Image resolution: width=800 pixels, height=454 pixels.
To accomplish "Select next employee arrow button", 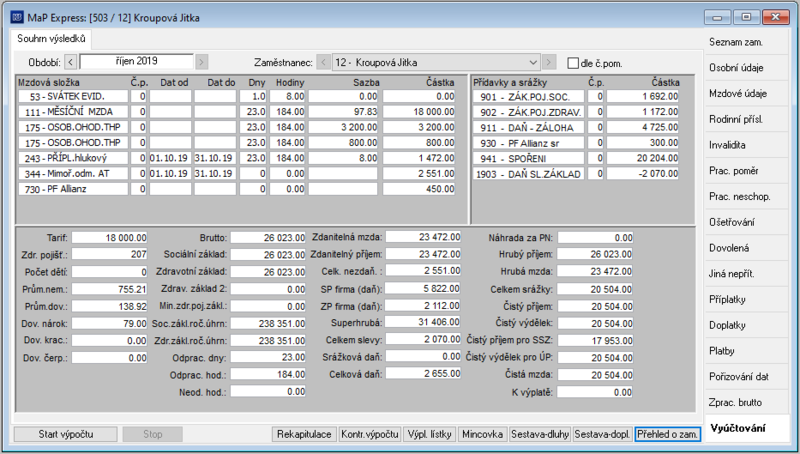I will point(548,62).
